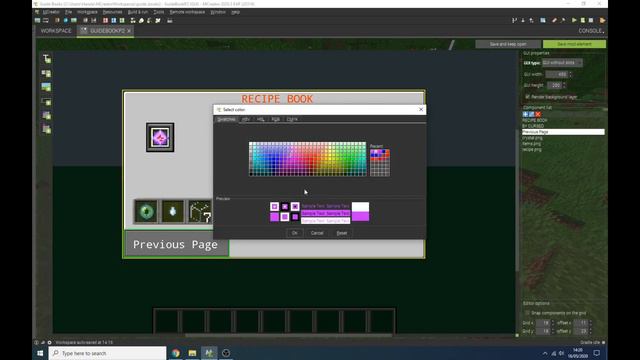
Task: Click OK in the Select color dialog
Action: point(294,233)
